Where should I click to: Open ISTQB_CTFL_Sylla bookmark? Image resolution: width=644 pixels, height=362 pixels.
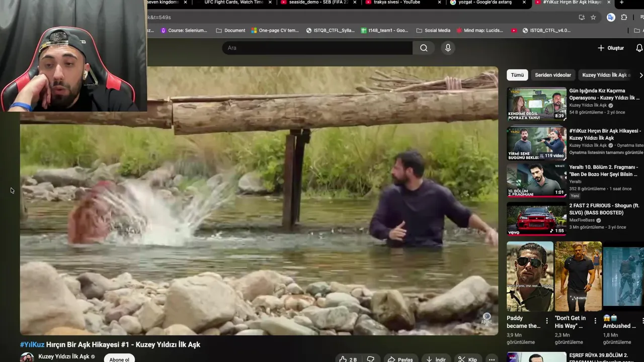(331, 30)
